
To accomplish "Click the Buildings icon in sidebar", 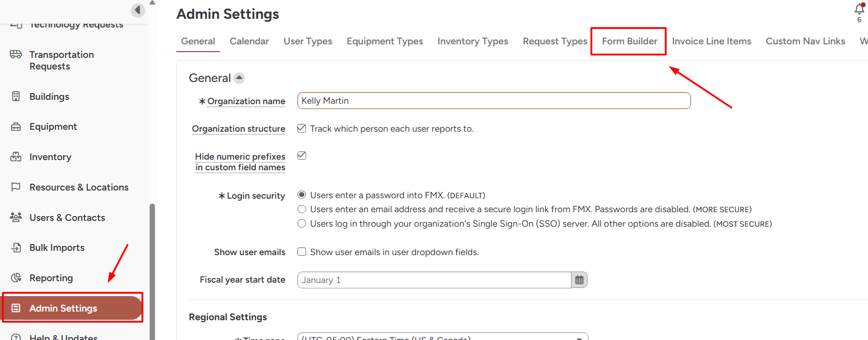I will point(16,96).
